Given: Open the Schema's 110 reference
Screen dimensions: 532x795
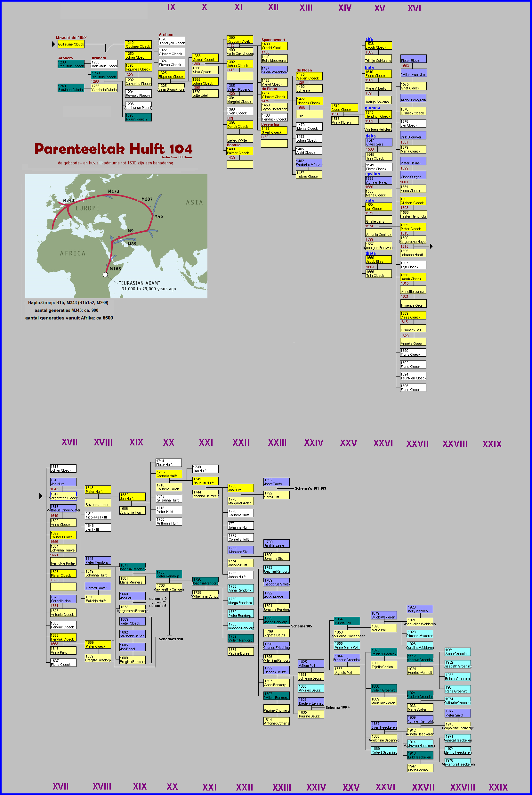Looking at the screenshot, I should coord(171,639).
